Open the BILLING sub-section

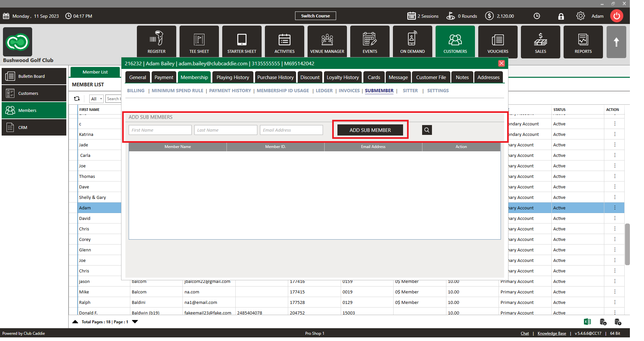(136, 91)
